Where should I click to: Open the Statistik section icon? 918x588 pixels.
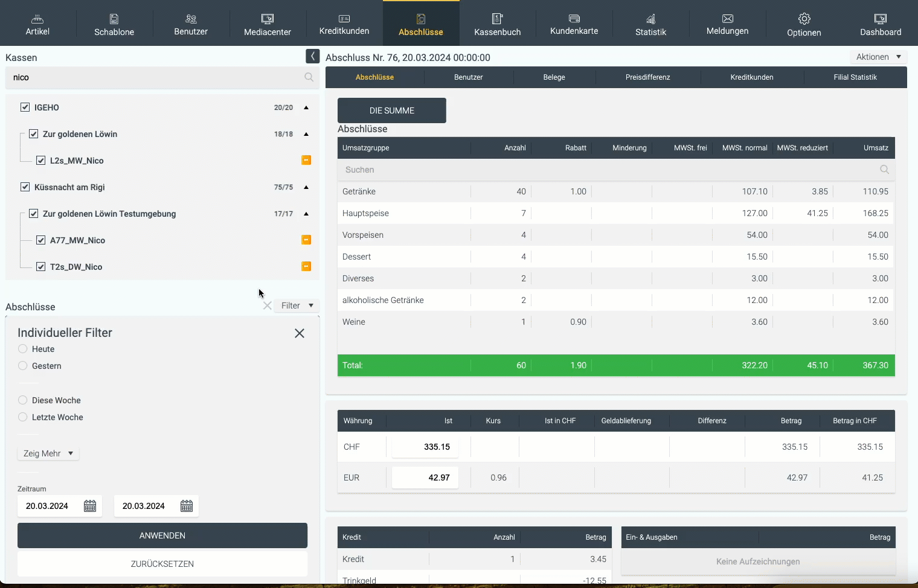point(651,19)
